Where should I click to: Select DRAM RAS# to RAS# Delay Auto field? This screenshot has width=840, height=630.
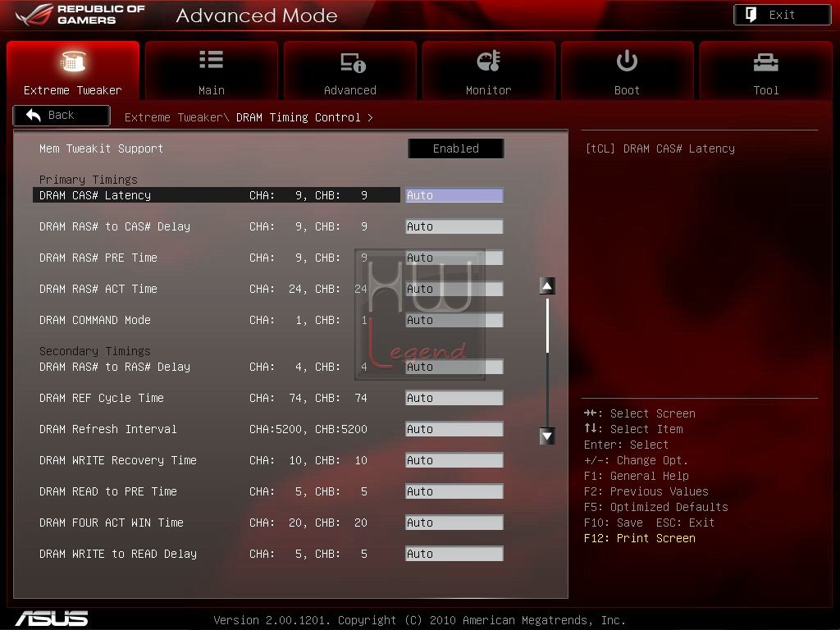(454, 367)
